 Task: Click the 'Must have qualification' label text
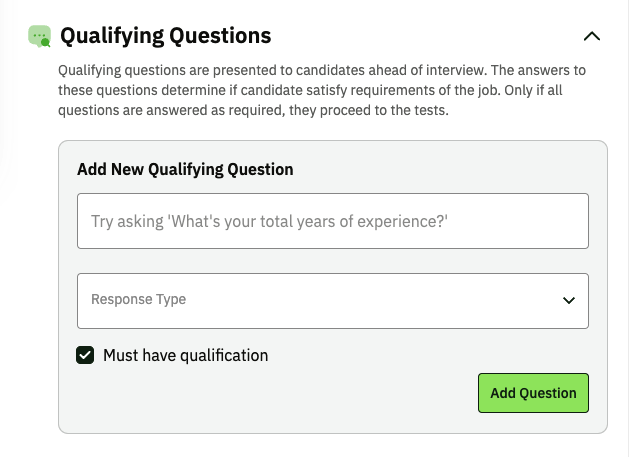(x=185, y=355)
